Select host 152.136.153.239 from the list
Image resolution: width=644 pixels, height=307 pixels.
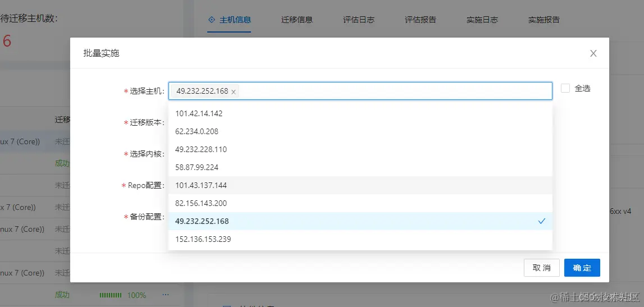(360, 239)
